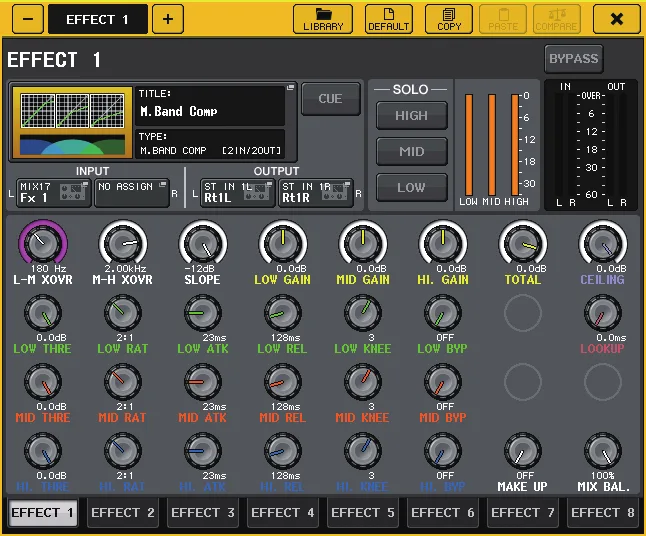Screen dimensions: 646x536
Task: Open the ST IN 1L output patch
Action: coord(237,192)
